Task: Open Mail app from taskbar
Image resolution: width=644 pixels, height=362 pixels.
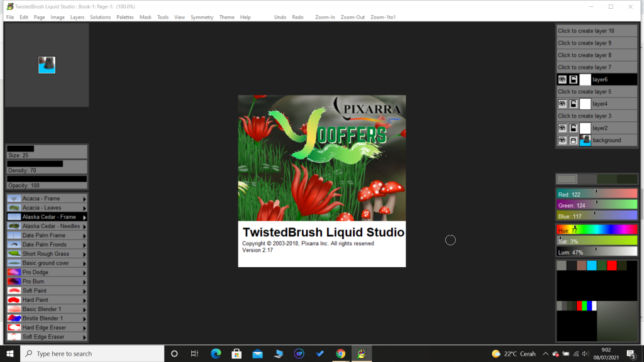Action: [257, 353]
